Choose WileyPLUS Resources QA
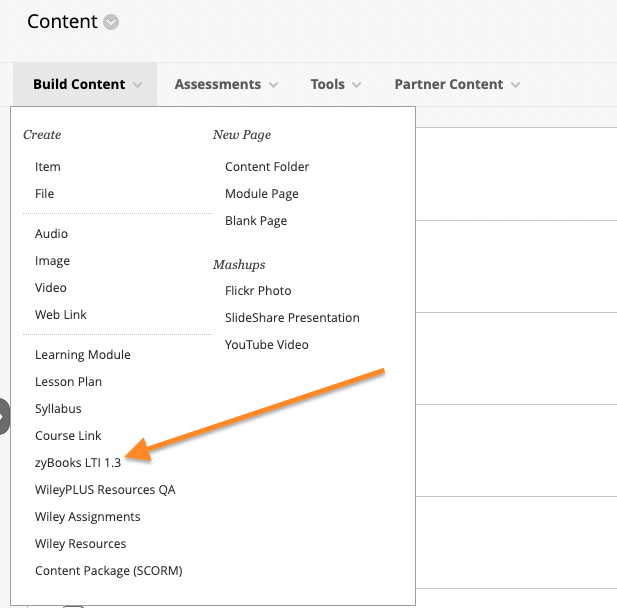 pos(105,490)
